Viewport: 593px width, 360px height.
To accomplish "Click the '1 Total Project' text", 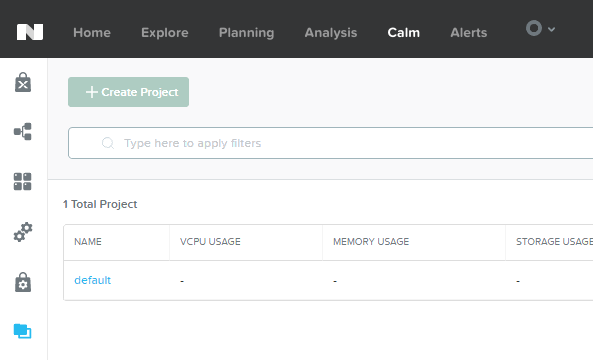I will [100, 204].
